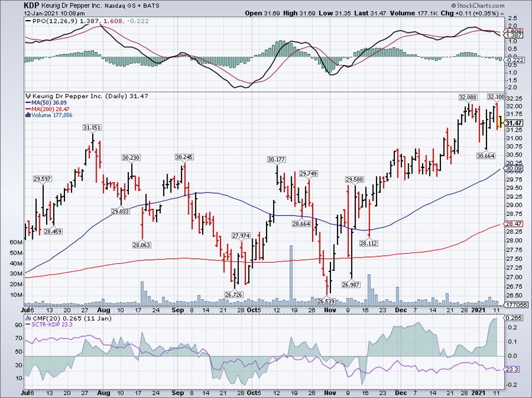The width and height of the screenshot is (532, 398).
Task: Click the 26.726 low price label
Action: tap(233, 295)
